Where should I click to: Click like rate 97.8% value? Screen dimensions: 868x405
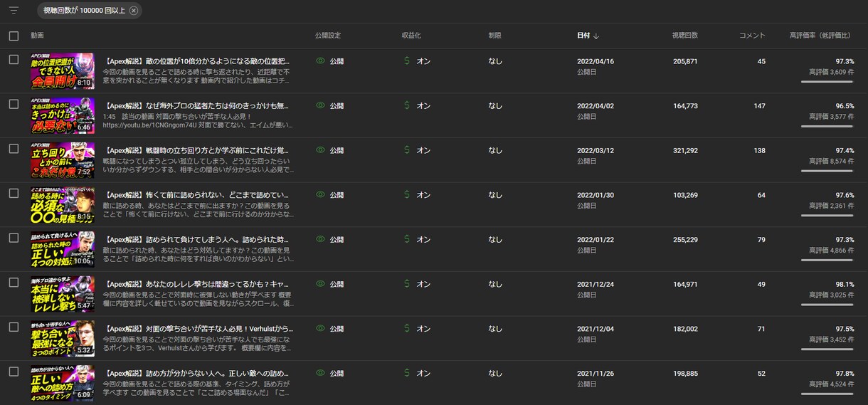845,373
